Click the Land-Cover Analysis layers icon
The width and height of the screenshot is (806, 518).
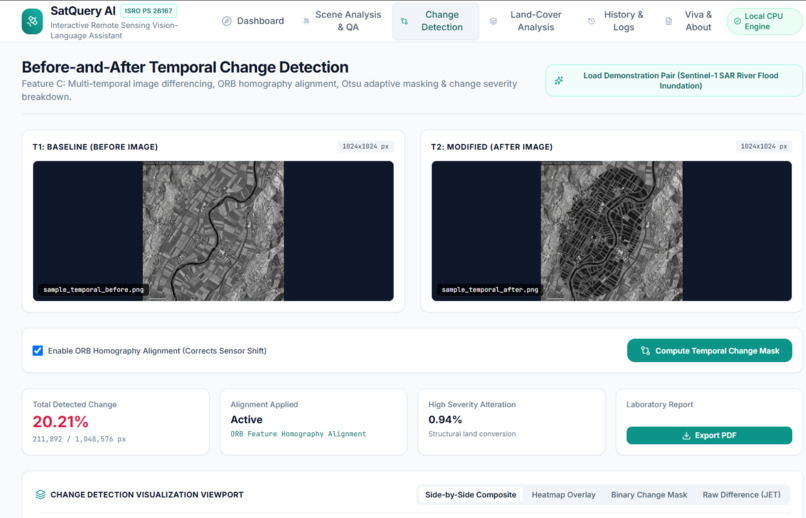coord(493,21)
